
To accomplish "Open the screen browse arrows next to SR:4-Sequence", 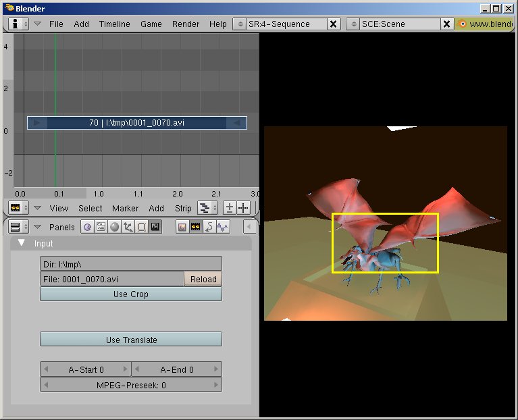I will 240,24.
